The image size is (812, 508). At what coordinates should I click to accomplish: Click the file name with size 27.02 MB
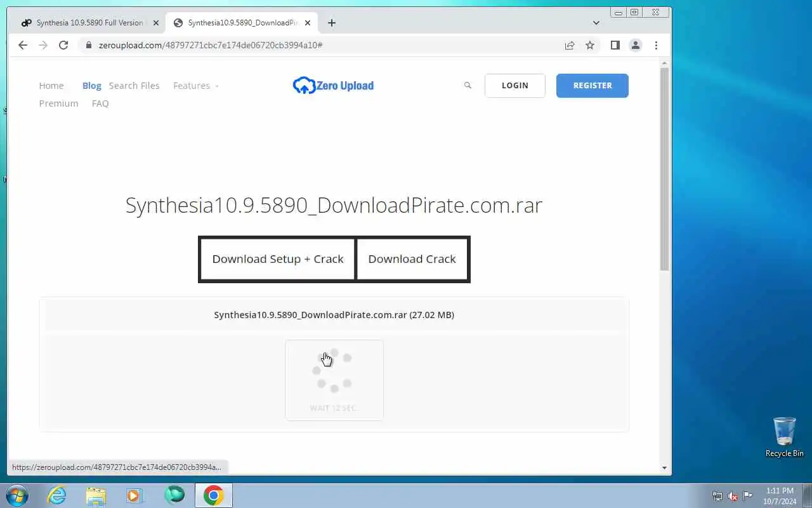click(x=334, y=315)
